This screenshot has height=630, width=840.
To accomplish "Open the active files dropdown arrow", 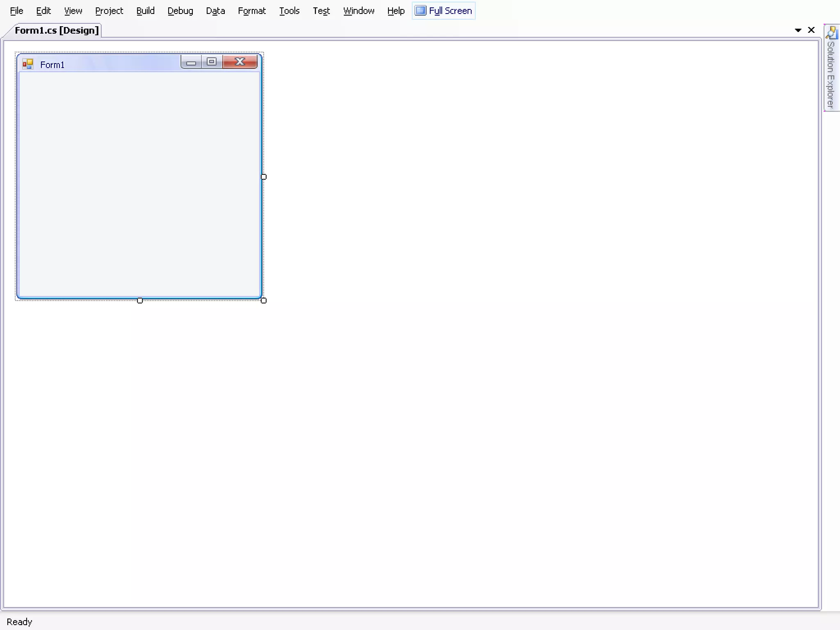I will click(798, 30).
